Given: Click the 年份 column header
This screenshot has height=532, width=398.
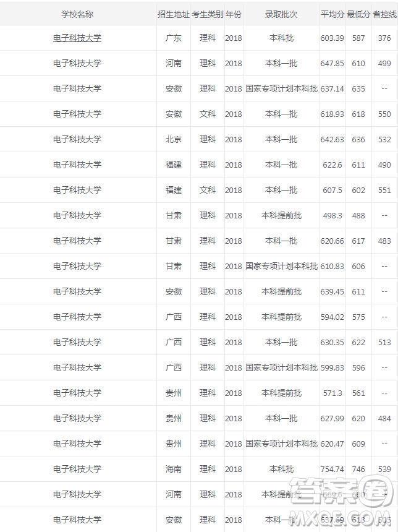Looking at the screenshot, I should [x=234, y=14].
